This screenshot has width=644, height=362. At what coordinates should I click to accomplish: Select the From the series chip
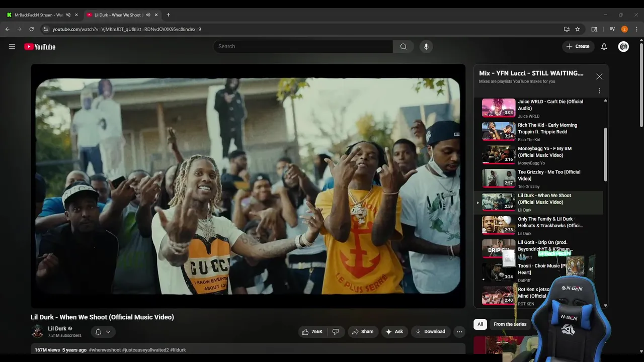click(510, 324)
